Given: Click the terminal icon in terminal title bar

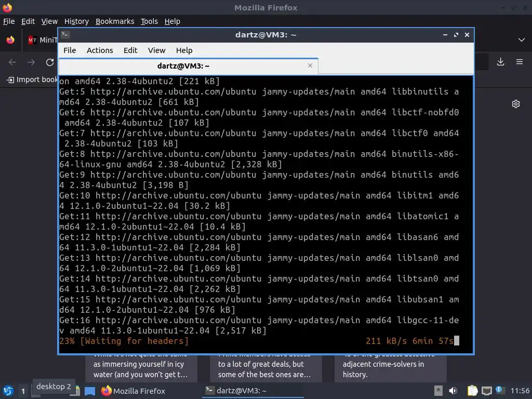Looking at the screenshot, I should pos(65,34).
